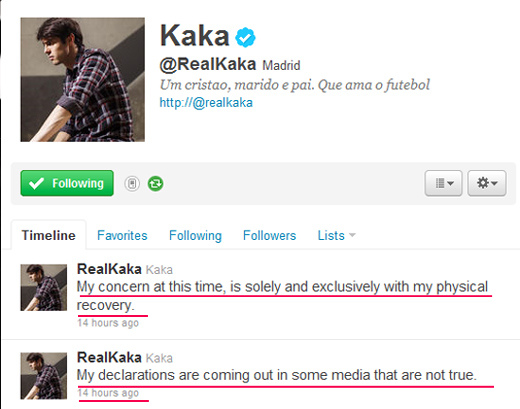
Task: Click the avatar on the declarations tweet
Action: pos(44,376)
